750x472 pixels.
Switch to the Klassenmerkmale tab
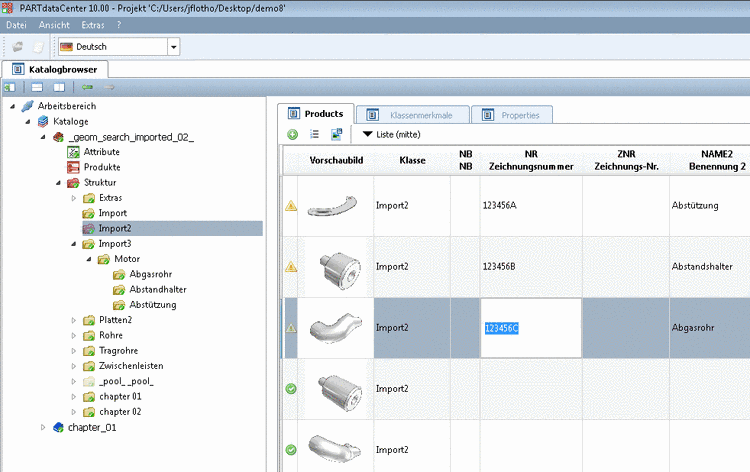(412, 115)
